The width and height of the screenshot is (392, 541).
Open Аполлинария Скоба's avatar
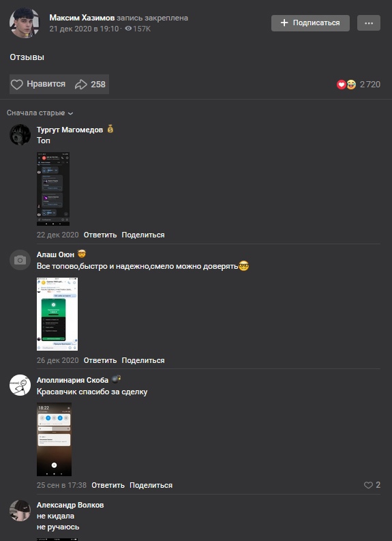pyautogui.click(x=20, y=385)
